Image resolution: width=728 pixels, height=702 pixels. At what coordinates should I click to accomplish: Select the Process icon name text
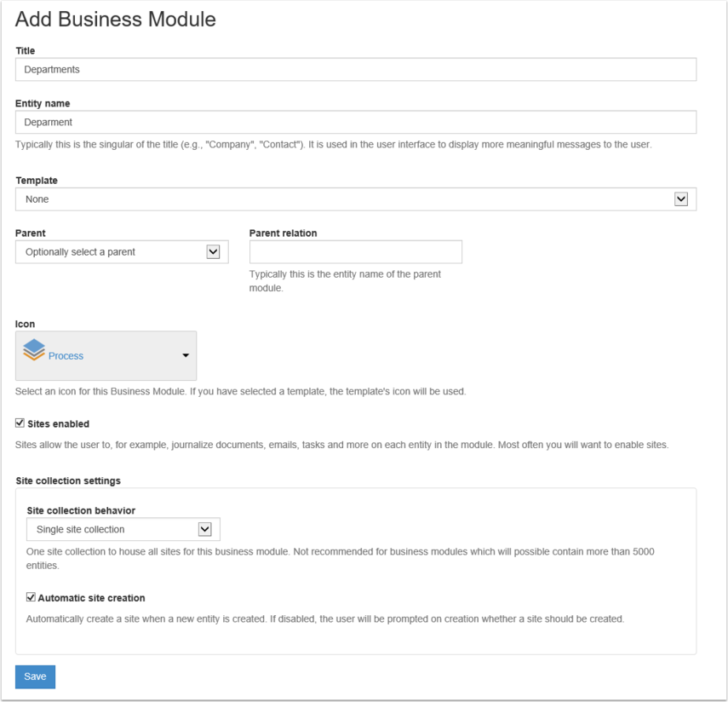tap(66, 356)
